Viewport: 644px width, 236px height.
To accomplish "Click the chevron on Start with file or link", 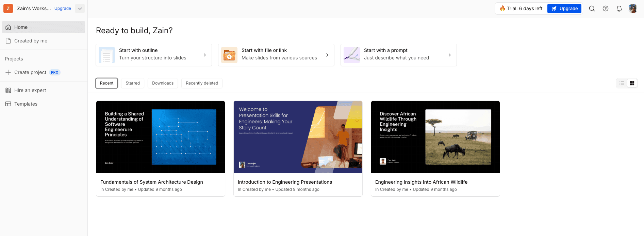I will click(x=327, y=55).
